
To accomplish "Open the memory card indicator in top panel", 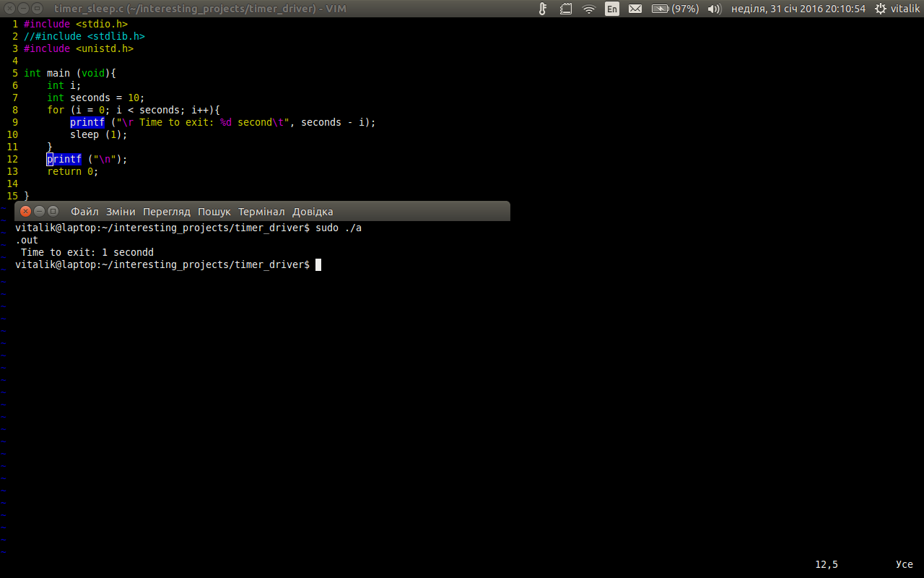I will coord(566,9).
